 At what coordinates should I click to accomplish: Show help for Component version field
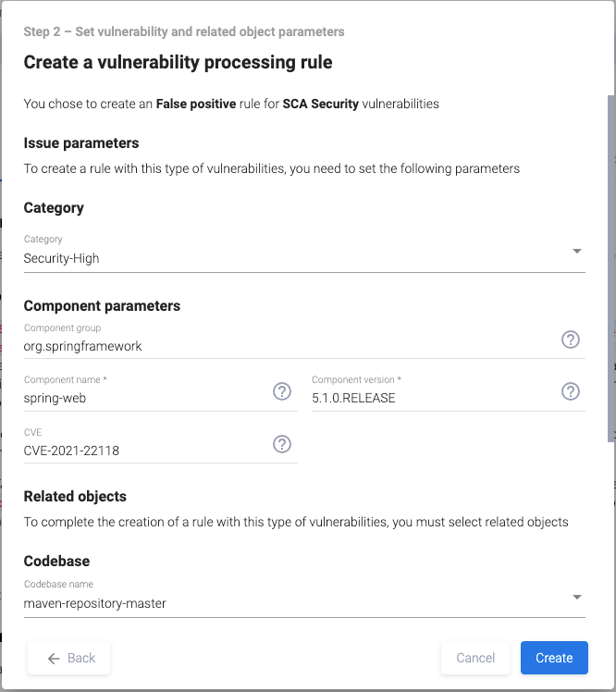(571, 391)
